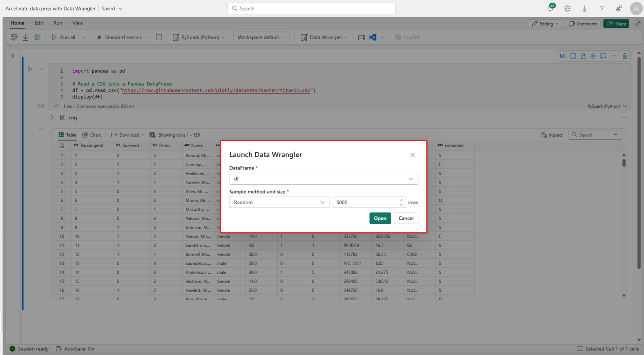Click Cancel in Launch Data Wrangler dialog
Screen dimensions: 644x355
(x=406, y=218)
